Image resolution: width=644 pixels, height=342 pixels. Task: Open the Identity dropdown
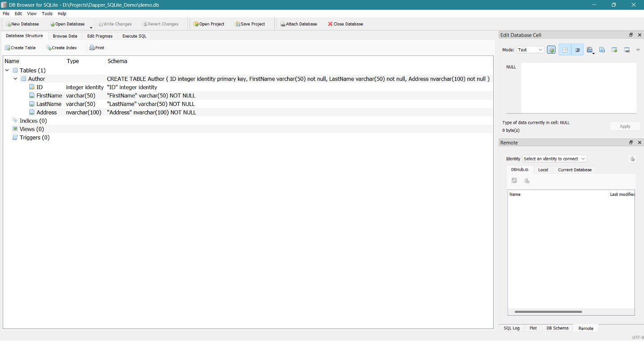(x=555, y=159)
